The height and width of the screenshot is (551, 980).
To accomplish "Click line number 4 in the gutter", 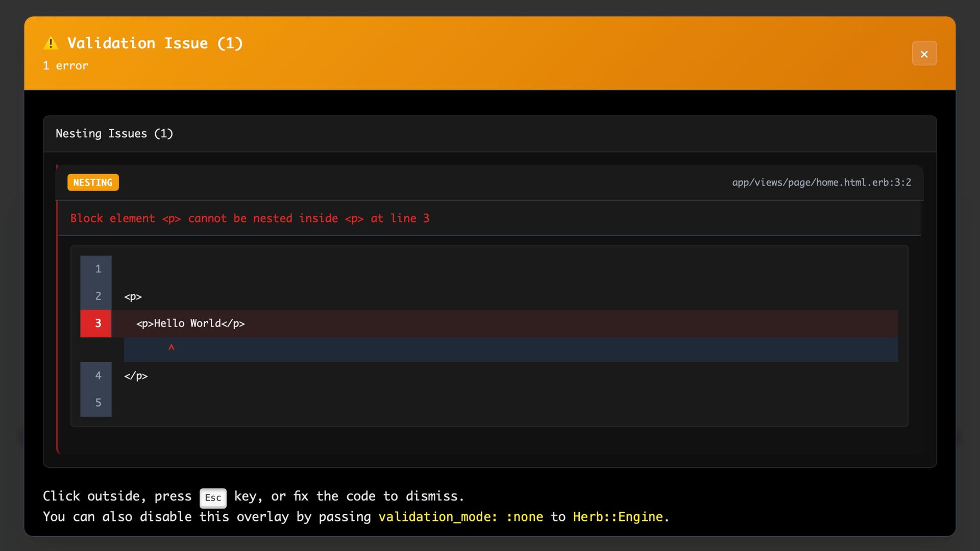I will point(98,376).
